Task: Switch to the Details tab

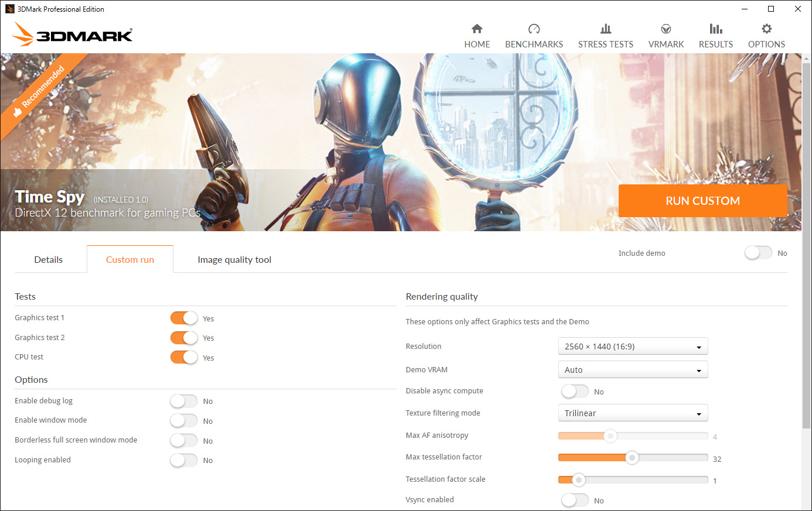Action: [49, 260]
